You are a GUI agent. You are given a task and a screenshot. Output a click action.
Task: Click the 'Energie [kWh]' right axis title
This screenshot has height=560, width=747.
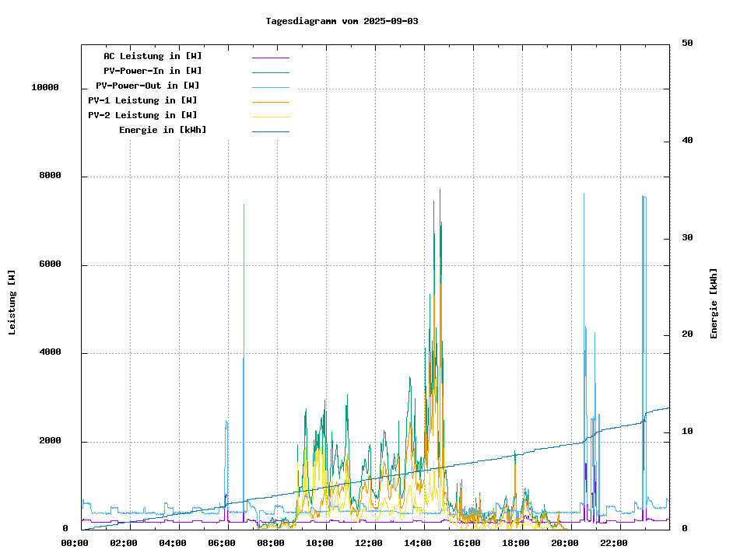pyautogui.click(x=714, y=303)
